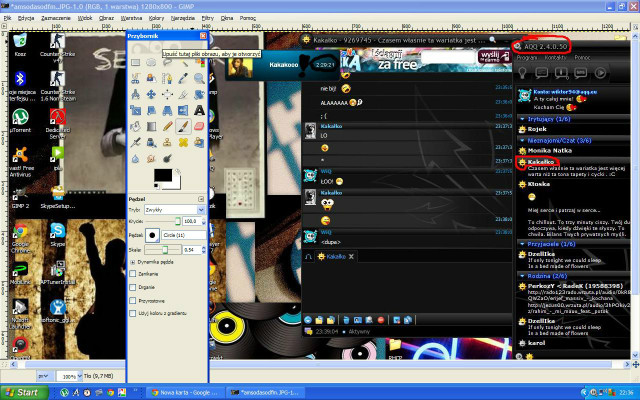
Task: Check Użyj koloru z gradientu option
Action: tap(133, 313)
